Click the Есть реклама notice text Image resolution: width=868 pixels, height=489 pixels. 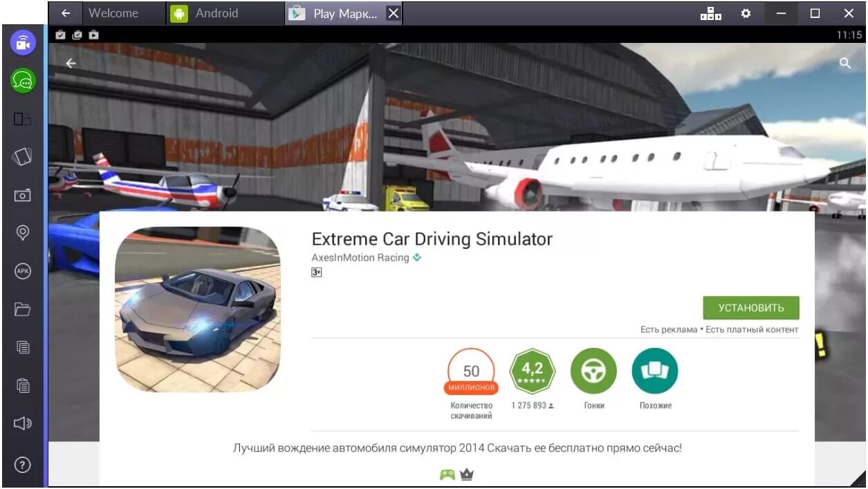tap(669, 330)
